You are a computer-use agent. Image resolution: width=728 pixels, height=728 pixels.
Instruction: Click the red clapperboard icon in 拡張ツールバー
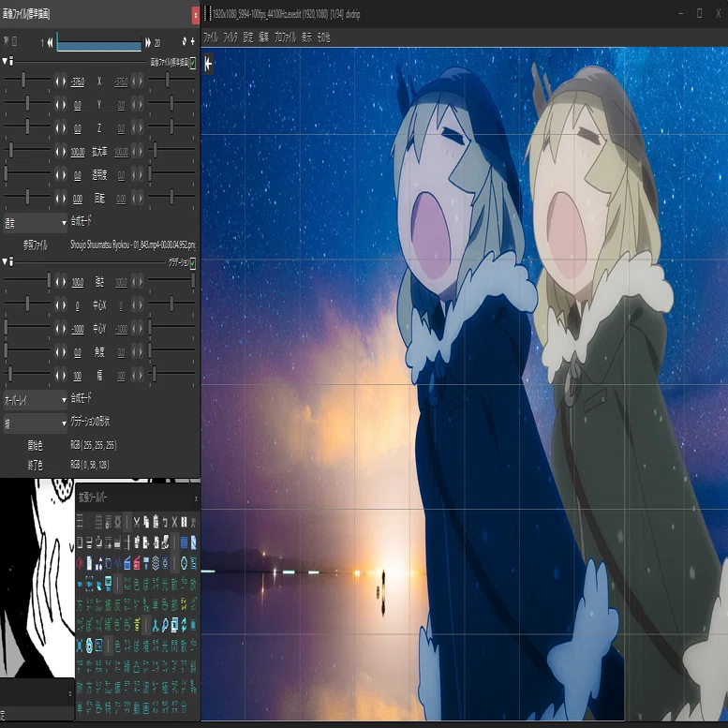137,563
